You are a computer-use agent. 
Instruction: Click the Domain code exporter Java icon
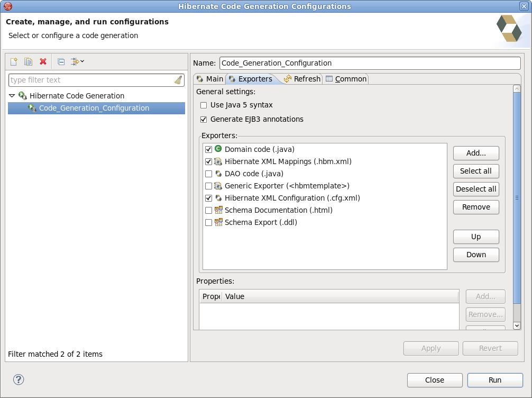[x=217, y=149]
